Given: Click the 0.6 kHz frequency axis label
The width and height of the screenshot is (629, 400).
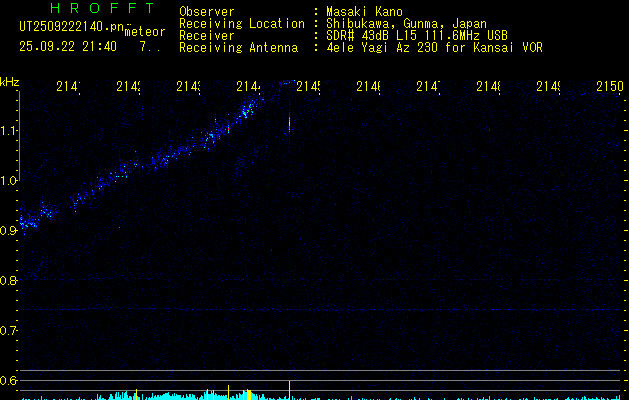Looking at the screenshot, I should [9, 380].
